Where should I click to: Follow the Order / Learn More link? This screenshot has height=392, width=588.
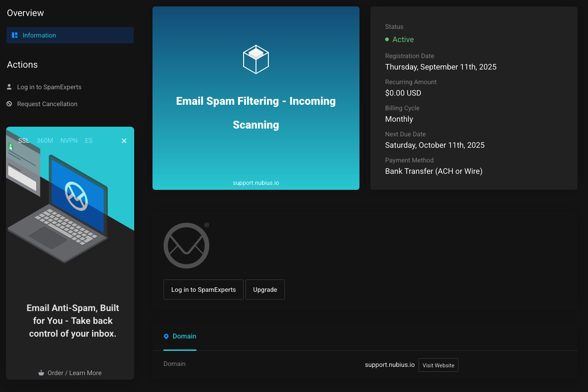point(74,373)
